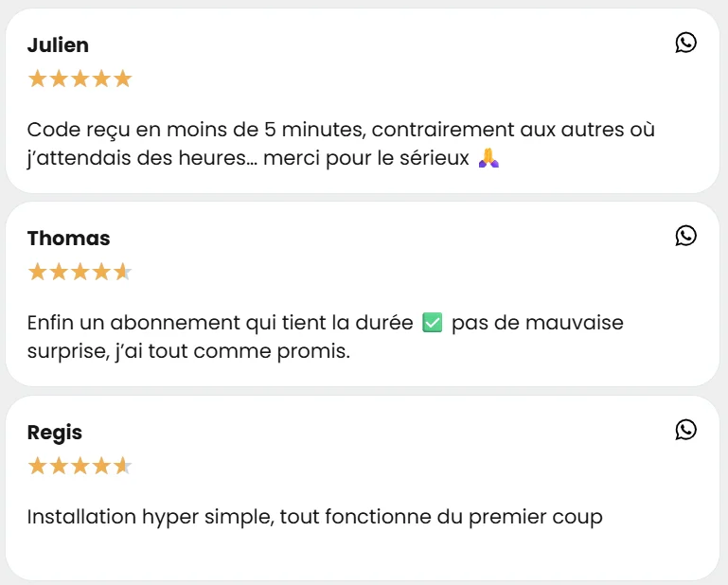
Task: Click the reviewer name Julien
Action: [58, 45]
